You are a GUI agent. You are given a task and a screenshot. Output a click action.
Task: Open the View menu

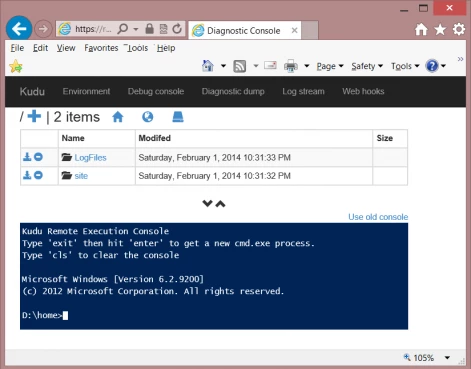[x=66, y=48]
